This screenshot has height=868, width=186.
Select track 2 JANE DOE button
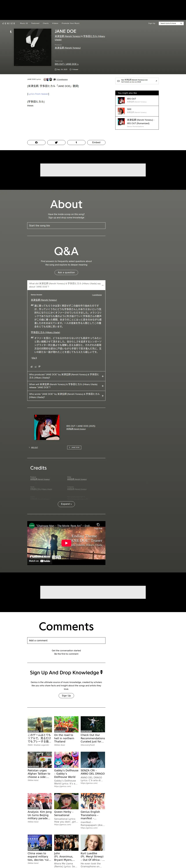(x=74, y=447)
